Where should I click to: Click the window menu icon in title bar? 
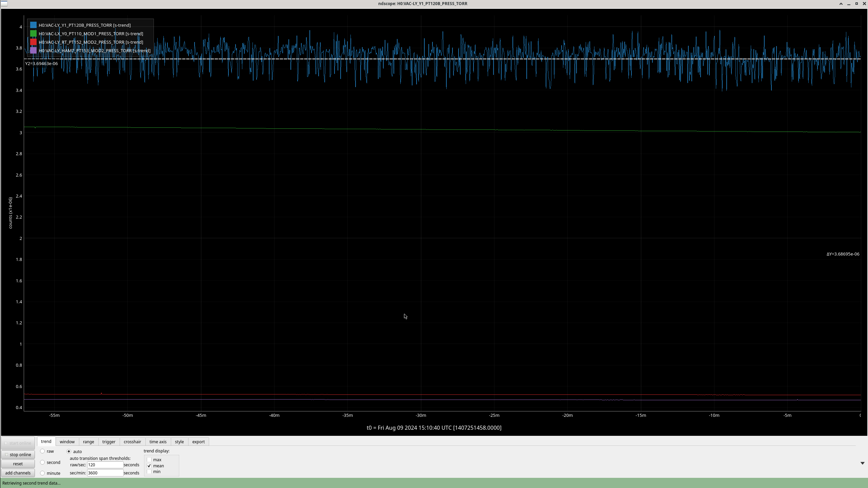coord(4,3)
